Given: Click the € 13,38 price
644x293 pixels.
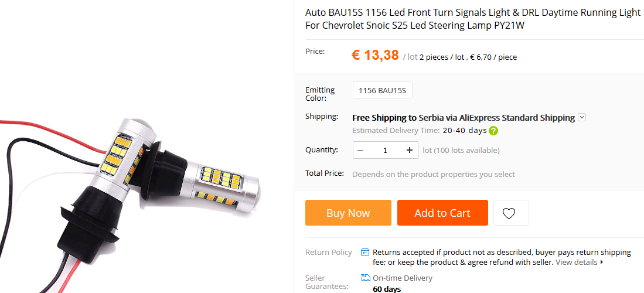Looking at the screenshot, I should click(x=375, y=55).
